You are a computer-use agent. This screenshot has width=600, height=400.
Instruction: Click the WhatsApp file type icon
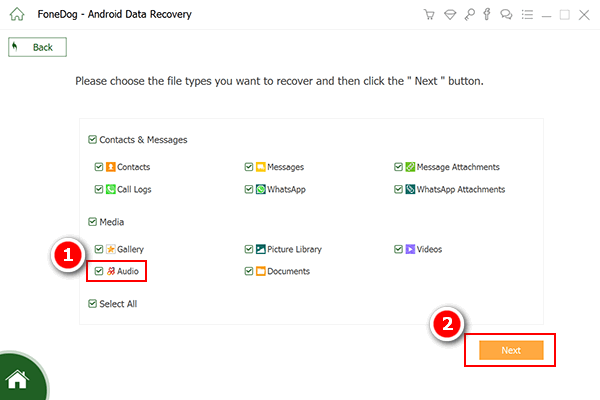(261, 189)
